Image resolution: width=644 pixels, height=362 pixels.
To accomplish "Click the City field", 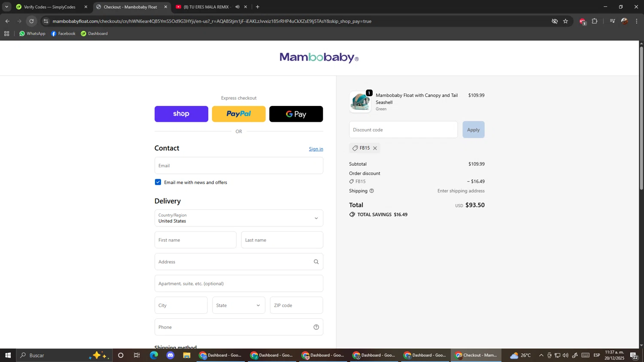I will [x=181, y=305].
